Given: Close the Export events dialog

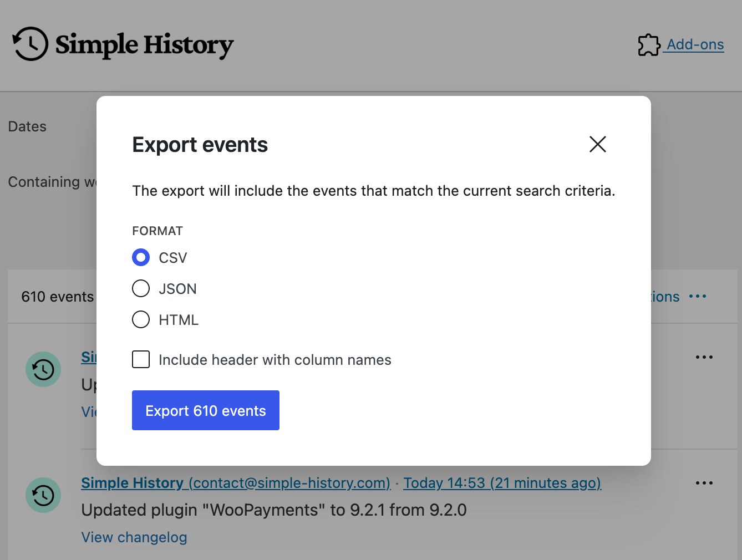Looking at the screenshot, I should coord(598,144).
